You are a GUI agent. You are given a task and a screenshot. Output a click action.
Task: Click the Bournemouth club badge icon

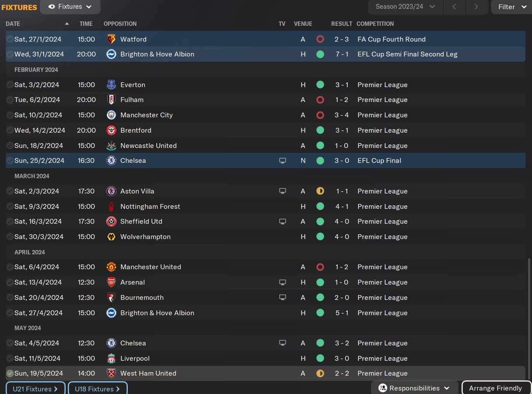tap(112, 298)
